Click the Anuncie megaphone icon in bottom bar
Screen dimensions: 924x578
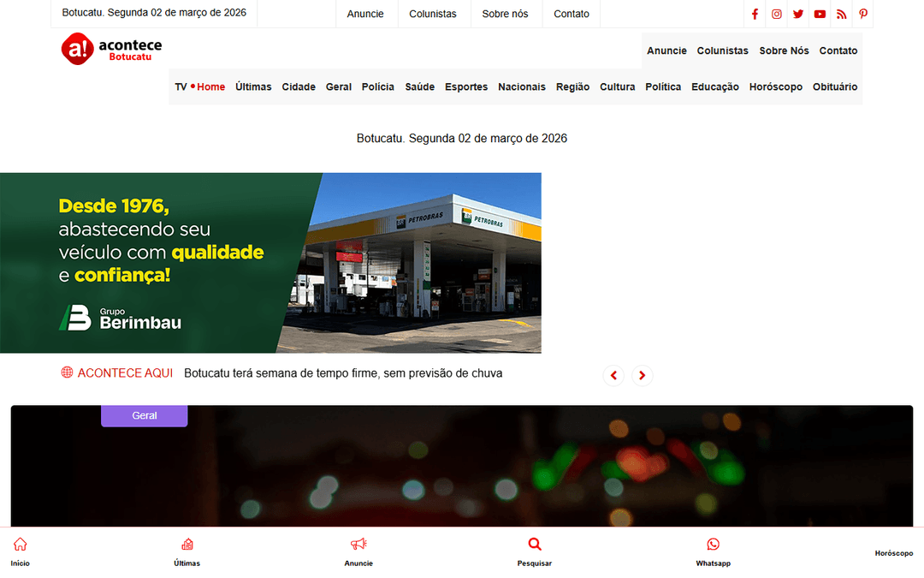pos(358,545)
